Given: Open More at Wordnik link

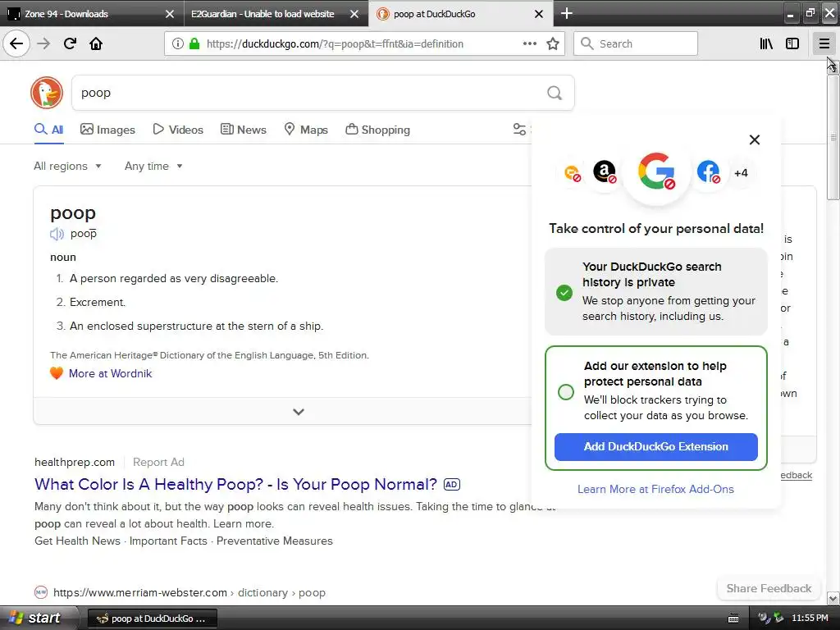Looking at the screenshot, I should pyautogui.click(x=110, y=373).
